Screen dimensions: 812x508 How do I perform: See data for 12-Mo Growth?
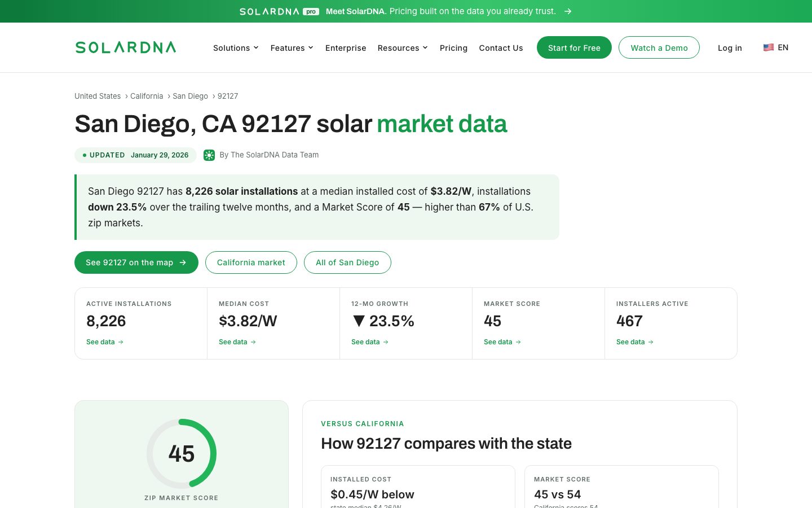(x=370, y=342)
